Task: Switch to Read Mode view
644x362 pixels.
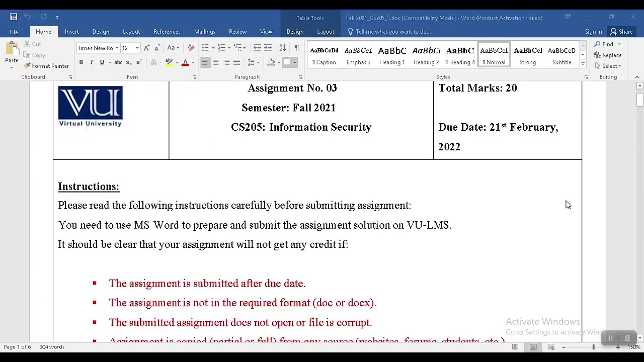Action: pos(515,347)
